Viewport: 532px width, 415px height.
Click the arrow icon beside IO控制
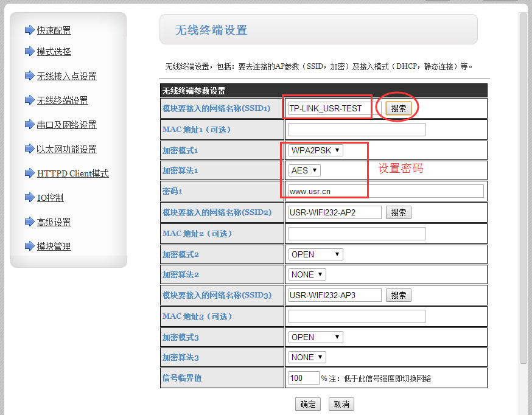[x=29, y=197]
